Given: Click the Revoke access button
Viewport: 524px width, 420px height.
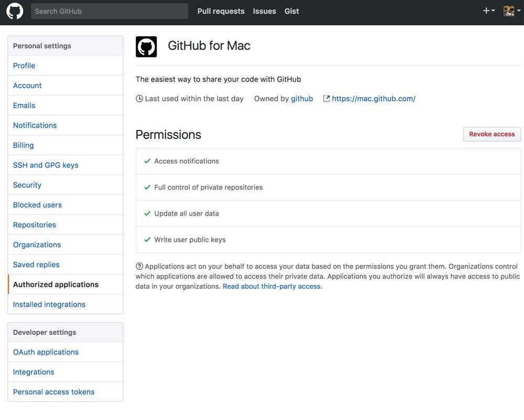Looking at the screenshot, I should 492,134.
